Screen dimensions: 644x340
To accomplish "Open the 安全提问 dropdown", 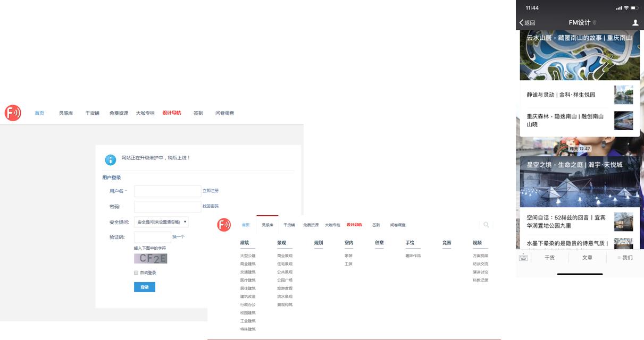I will (161, 222).
